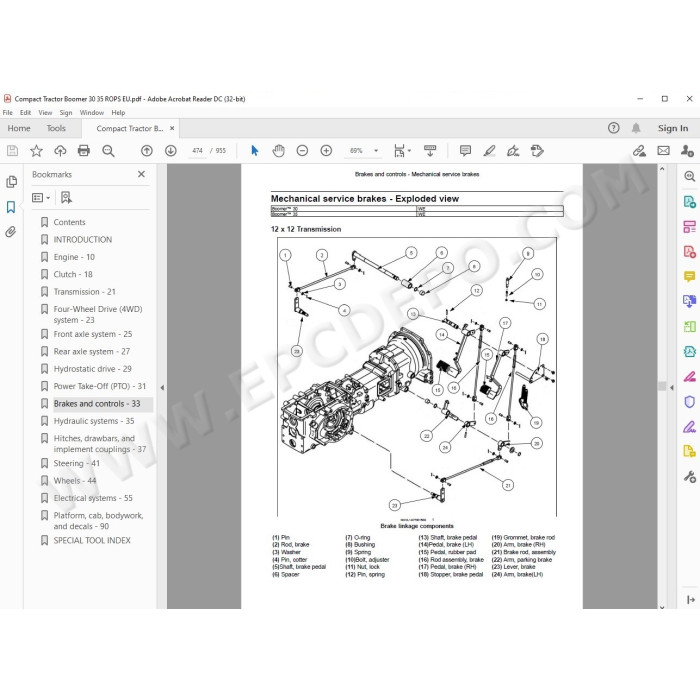The height and width of the screenshot is (700, 700).
Task: Open the search tools magnifier in right pane
Action: tap(689, 176)
